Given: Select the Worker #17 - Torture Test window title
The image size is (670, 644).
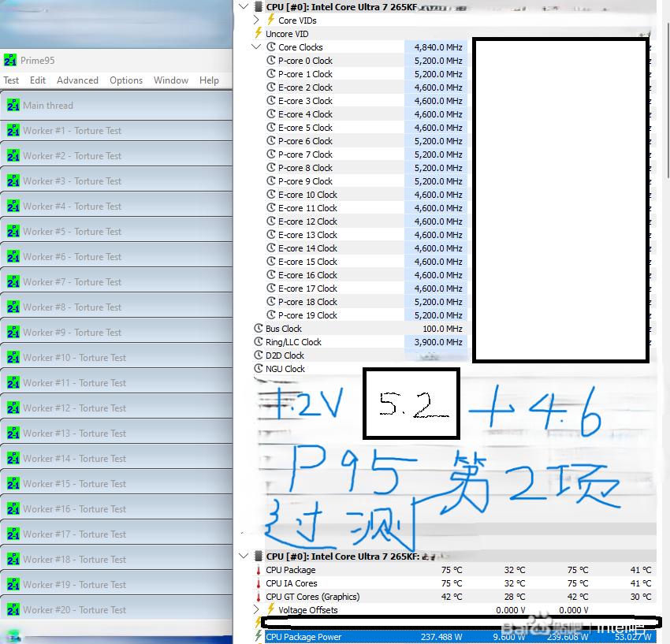Looking at the screenshot, I should click(x=74, y=534).
